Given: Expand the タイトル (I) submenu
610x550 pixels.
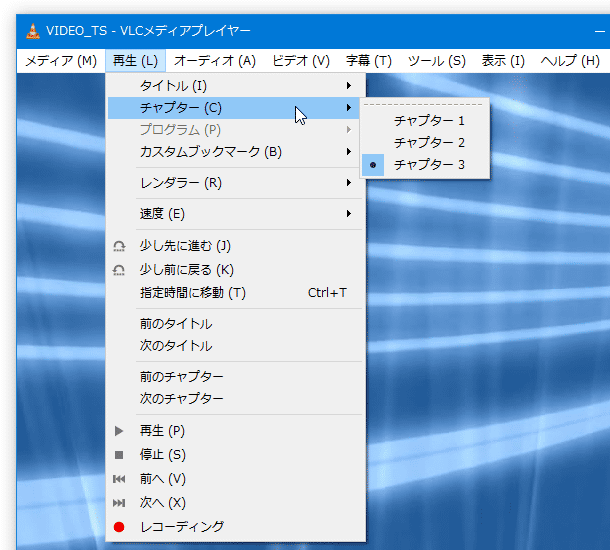Looking at the screenshot, I should tap(235, 86).
